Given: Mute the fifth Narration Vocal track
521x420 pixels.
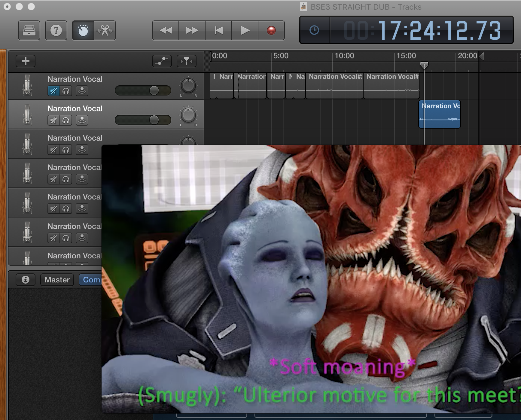Looking at the screenshot, I should pos(53,208).
